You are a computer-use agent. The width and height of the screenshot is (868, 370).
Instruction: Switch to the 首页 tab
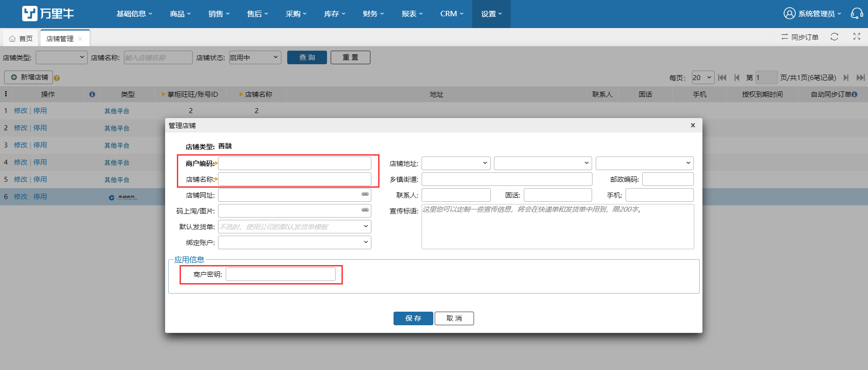coord(21,38)
